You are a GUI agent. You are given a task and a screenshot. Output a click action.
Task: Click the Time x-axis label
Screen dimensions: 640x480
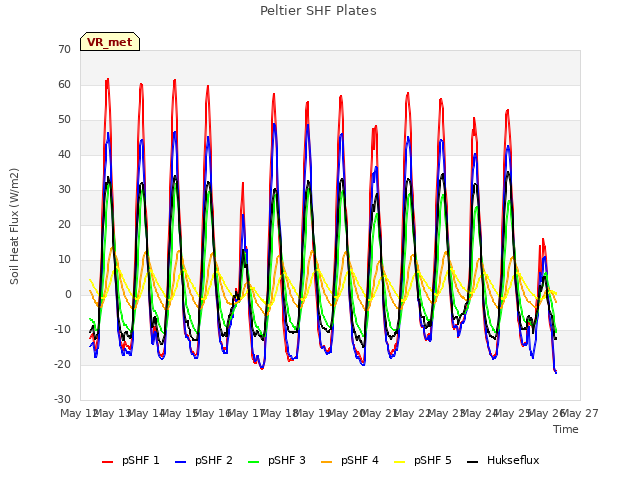[x=566, y=429]
